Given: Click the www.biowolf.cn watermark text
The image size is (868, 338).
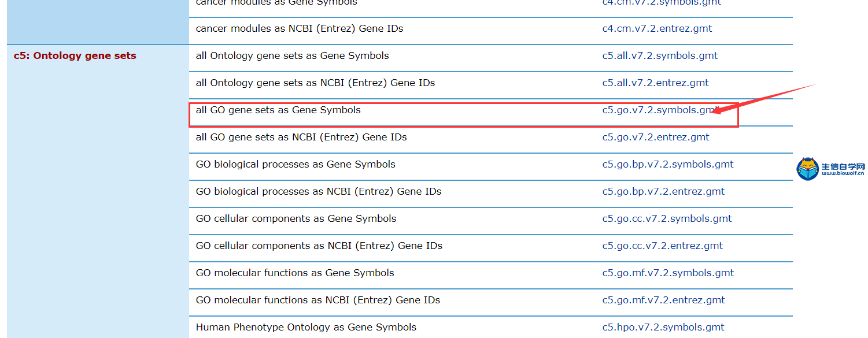Looking at the screenshot, I should (x=843, y=173).
